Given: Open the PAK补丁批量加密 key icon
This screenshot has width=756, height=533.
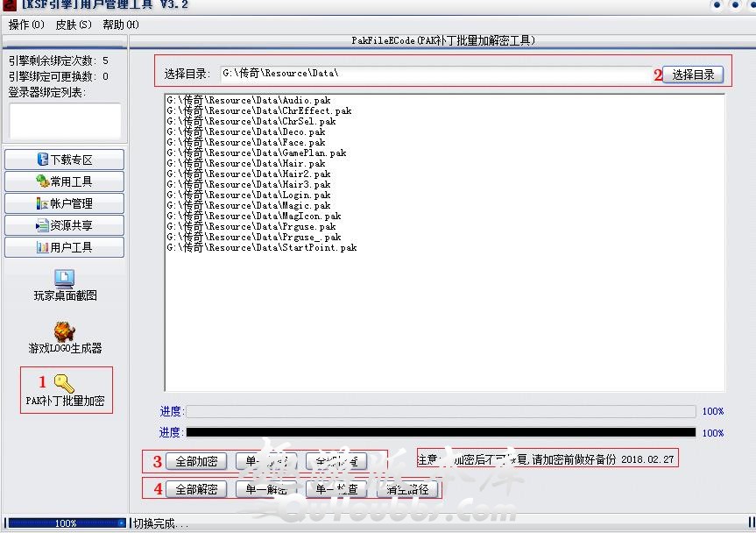Looking at the screenshot, I should click(x=64, y=383).
